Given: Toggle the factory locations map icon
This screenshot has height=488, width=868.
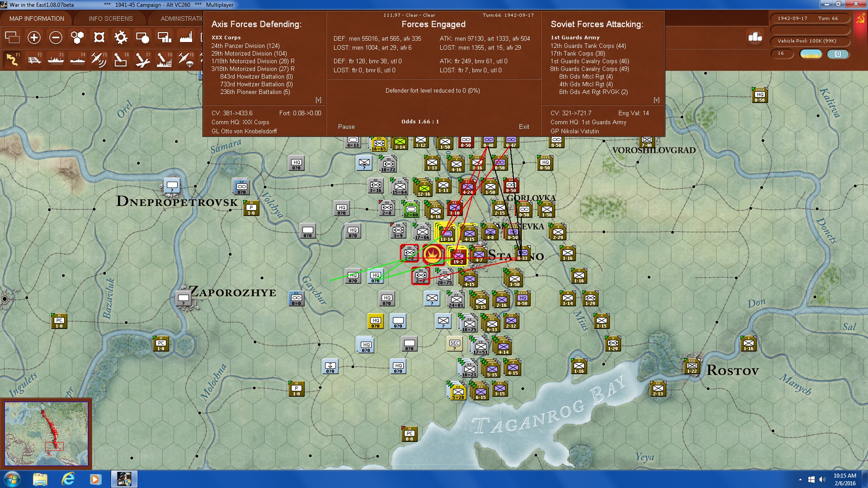Looking at the screenshot, I should pyautogui.click(x=186, y=38).
